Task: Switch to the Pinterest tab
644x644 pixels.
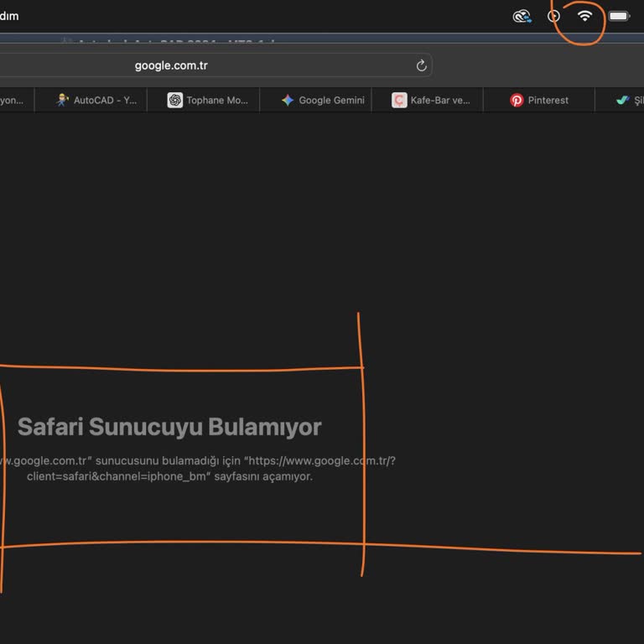Action: [x=539, y=100]
